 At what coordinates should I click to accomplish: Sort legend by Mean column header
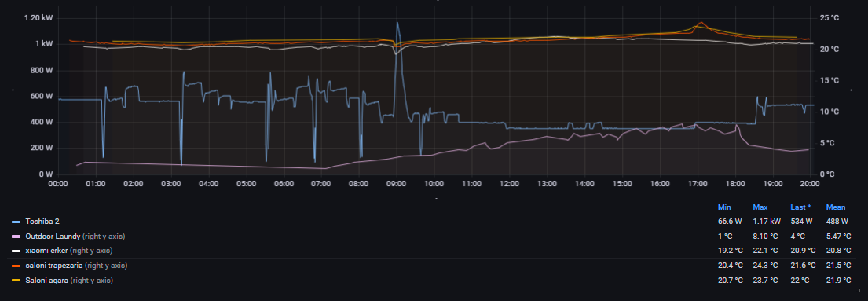point(835,207)
